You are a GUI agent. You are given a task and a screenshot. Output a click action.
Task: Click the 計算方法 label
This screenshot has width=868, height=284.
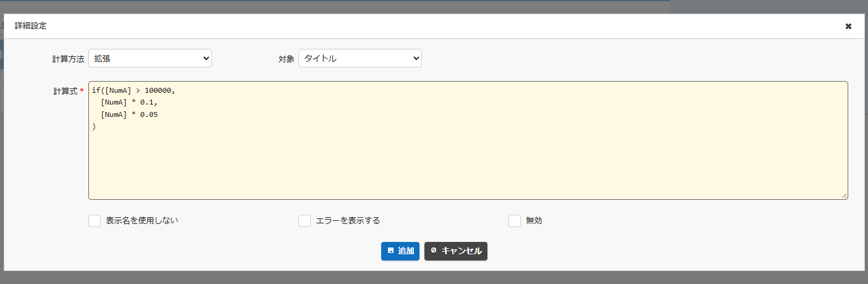pos(68,59)
